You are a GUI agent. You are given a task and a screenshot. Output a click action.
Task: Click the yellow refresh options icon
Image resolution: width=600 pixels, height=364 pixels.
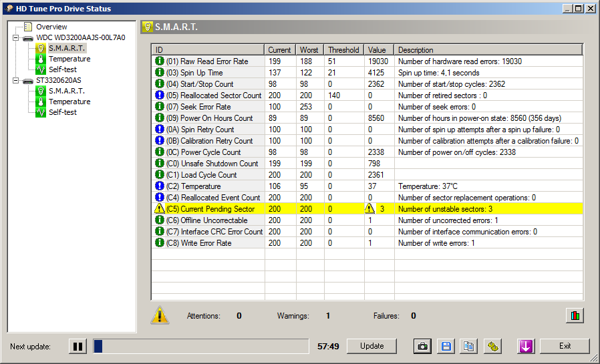pyautogui.click(x=492, y=347)
